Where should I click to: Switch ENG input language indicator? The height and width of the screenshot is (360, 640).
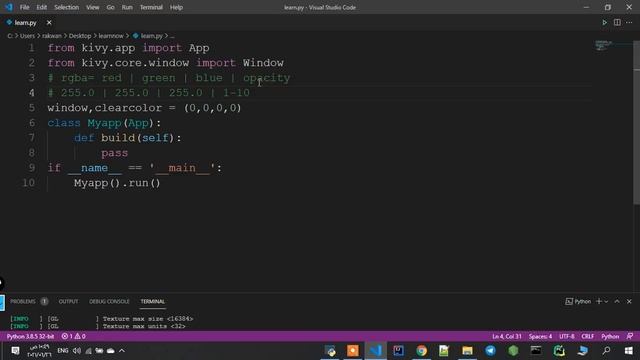point(62,351)
